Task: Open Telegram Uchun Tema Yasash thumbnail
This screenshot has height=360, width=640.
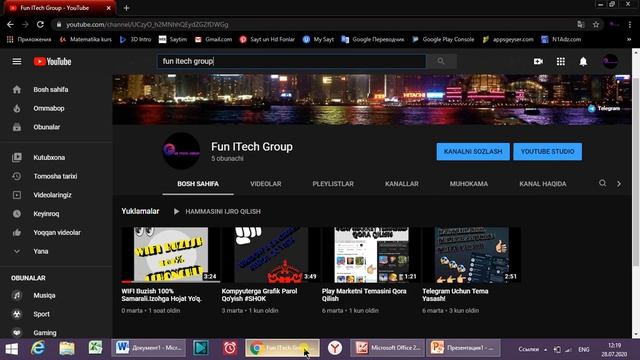Action: [472, 255]
